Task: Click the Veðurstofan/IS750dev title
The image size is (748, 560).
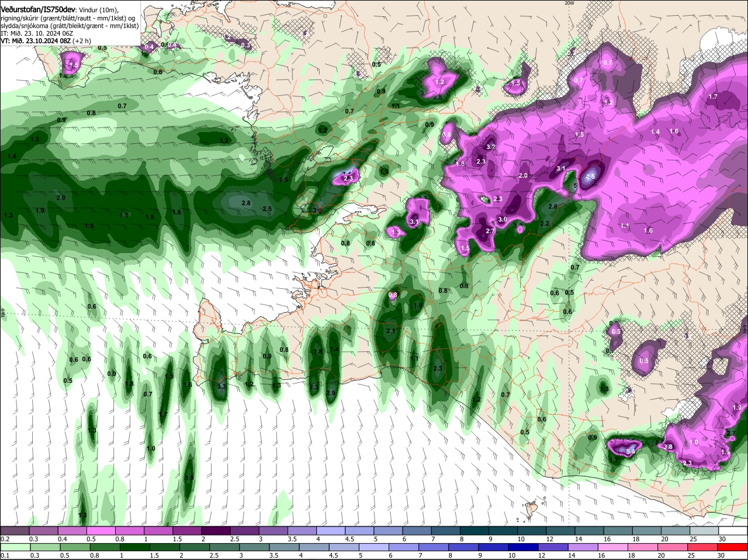Action: (38, 10)
